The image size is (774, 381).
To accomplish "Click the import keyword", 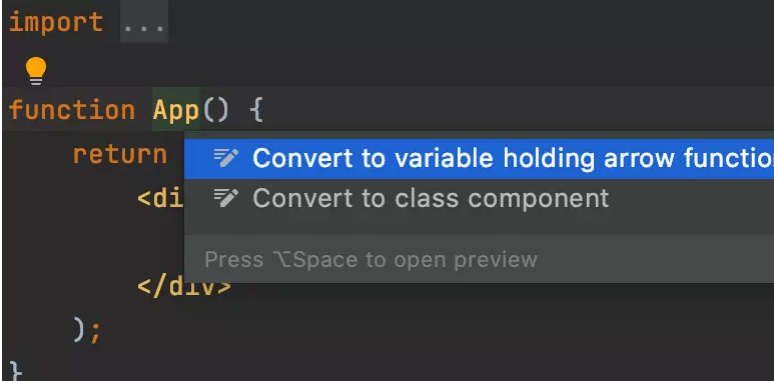I will click(56, 23).
